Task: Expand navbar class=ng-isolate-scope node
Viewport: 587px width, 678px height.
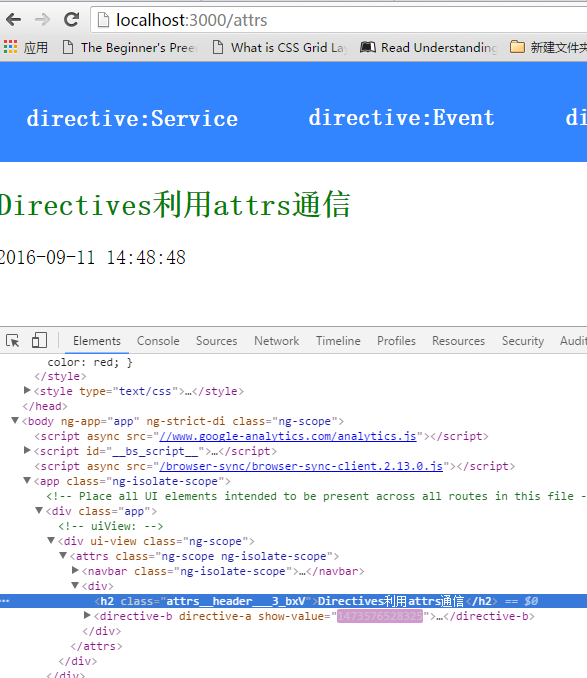Action: (x=75, y=570)
